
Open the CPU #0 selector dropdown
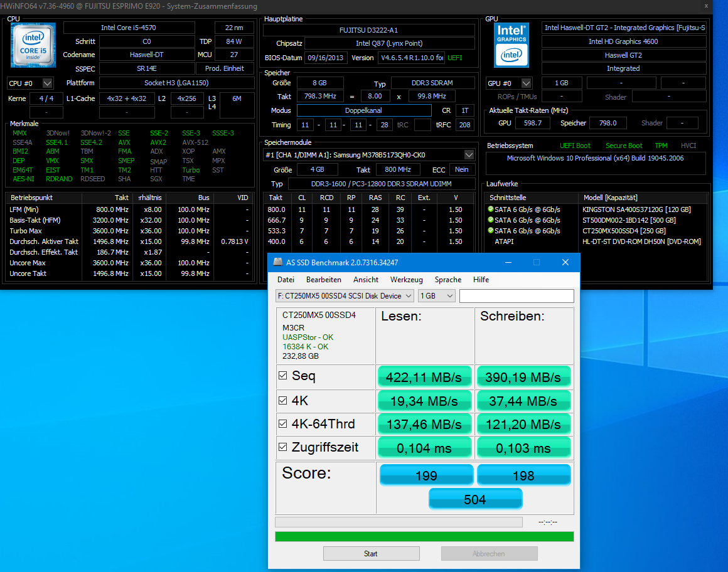(30, 83)
